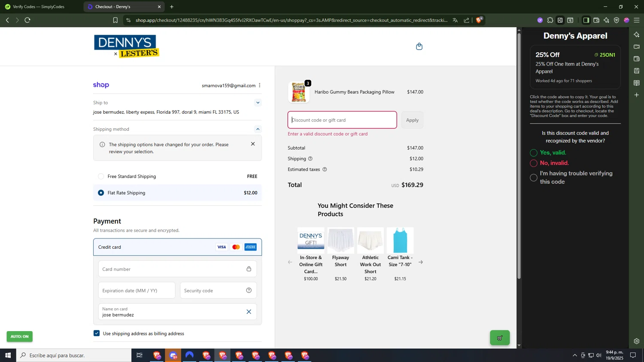644x362 pixels.
Task: Clear the name on card field
Action: [249, 312]
